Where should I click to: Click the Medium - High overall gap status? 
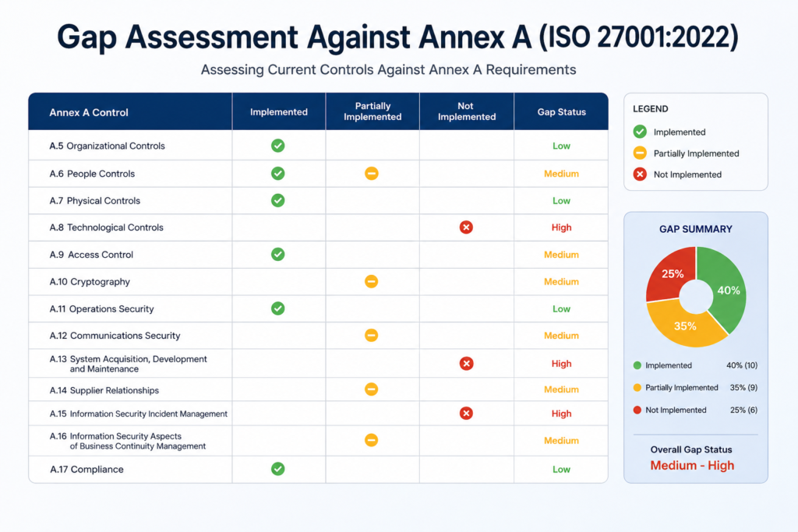coord(692,465)
